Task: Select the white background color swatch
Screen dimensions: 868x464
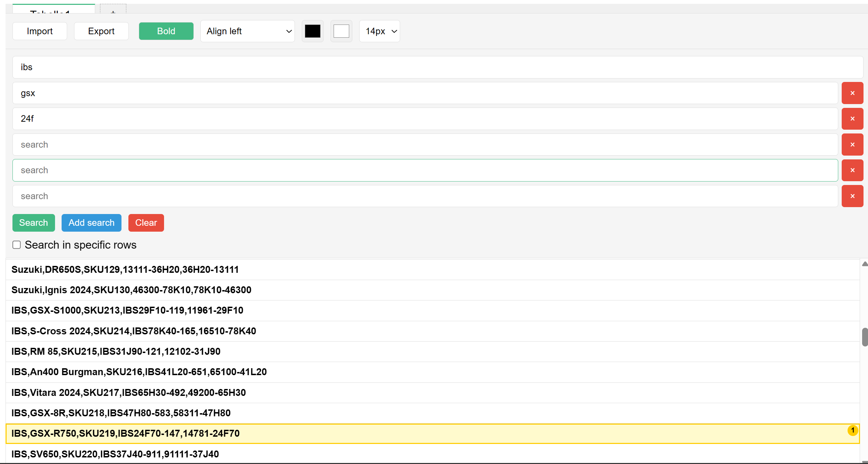Action: tap(341, 31)
